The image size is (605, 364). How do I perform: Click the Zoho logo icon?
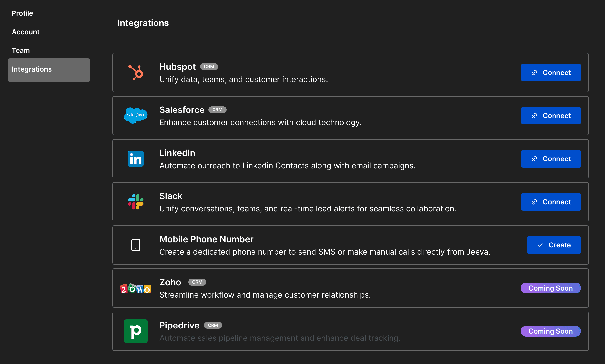pos(136,289)
